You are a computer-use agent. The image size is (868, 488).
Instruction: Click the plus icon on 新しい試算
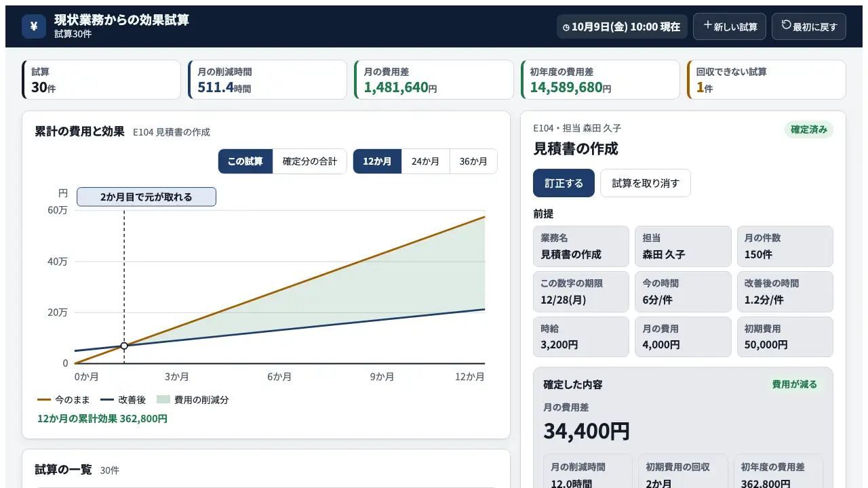(708, 26)
